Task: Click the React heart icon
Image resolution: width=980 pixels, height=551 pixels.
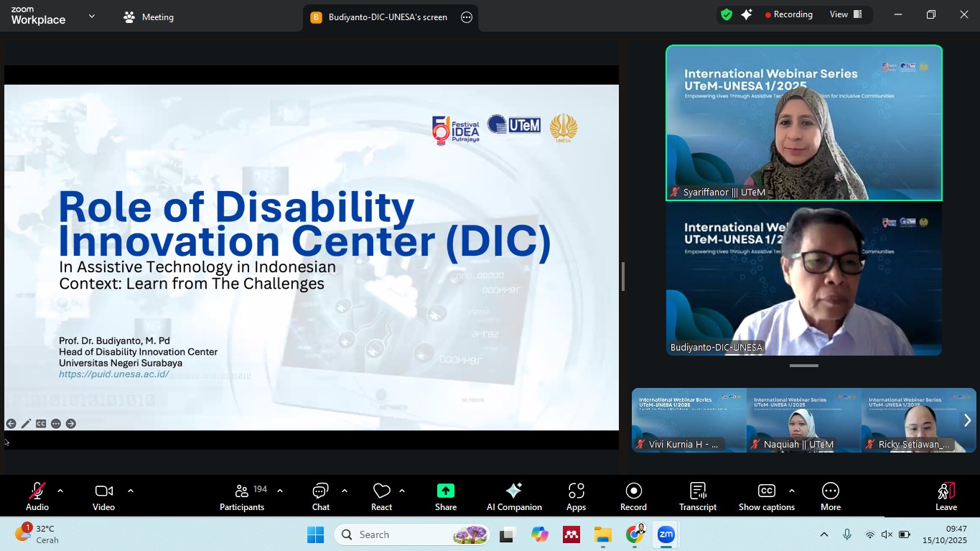Action: 381,496
